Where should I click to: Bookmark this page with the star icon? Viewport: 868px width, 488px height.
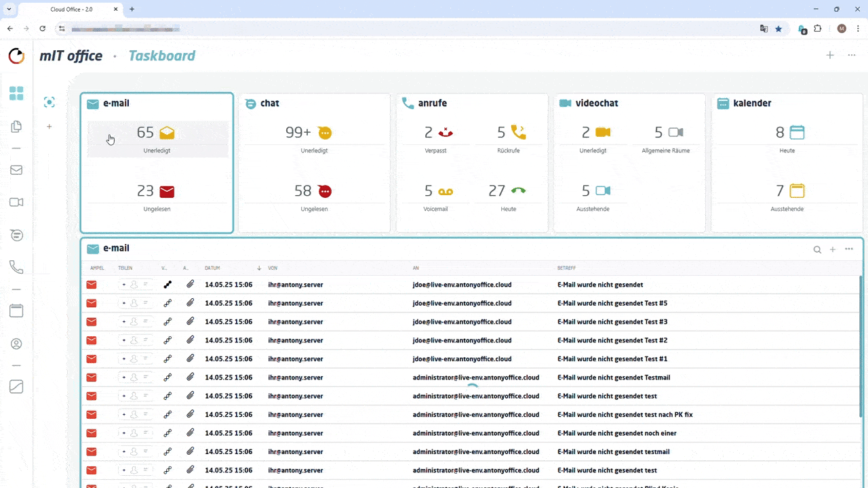[778, 28]
